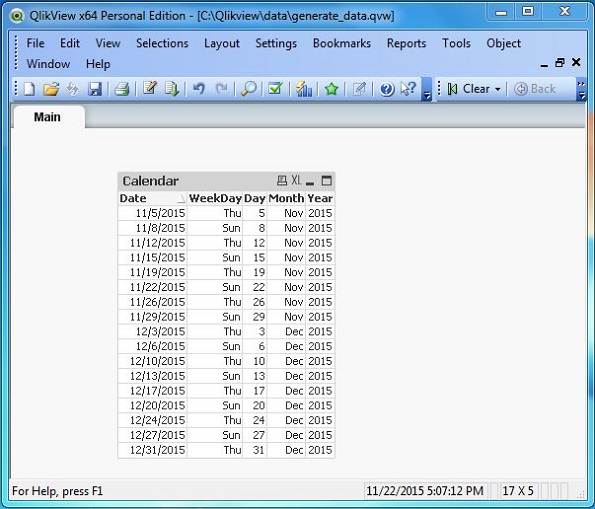Open the Window menu
The image size is (595, 509).
(x=48, y=64)
